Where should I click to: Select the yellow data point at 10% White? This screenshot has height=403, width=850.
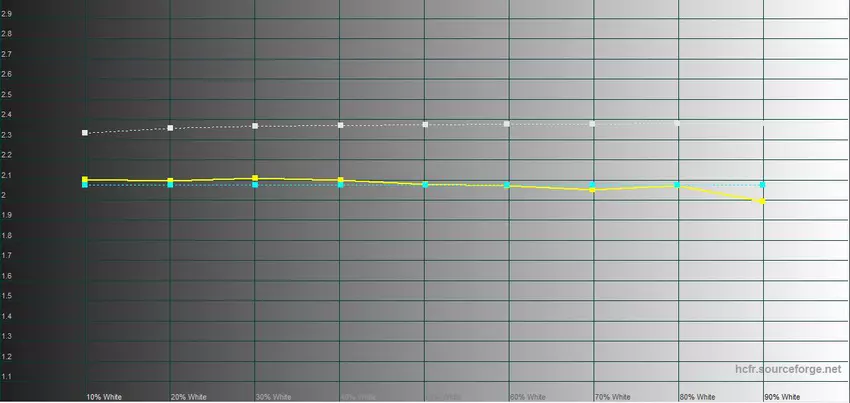pyautogui.click(x=85, y=180)
